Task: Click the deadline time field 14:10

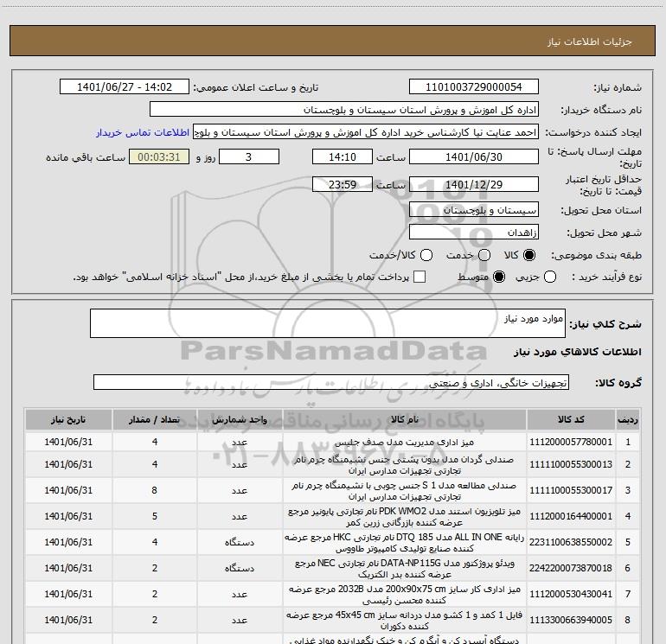Action: tap(343, 156)
